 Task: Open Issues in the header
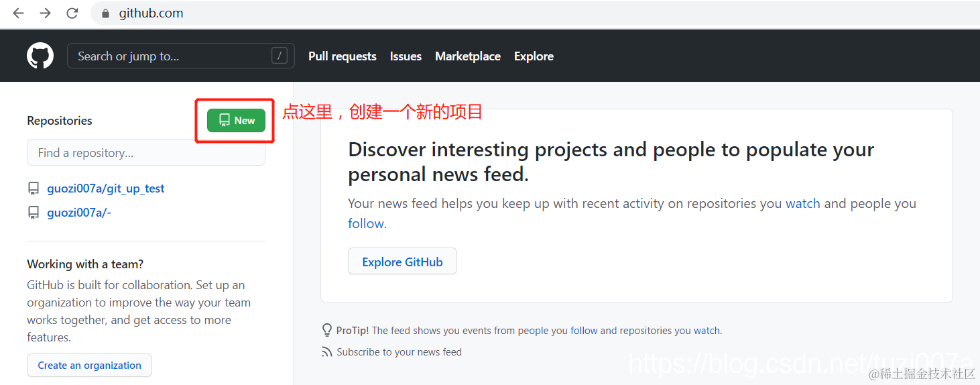pos(406,56)
